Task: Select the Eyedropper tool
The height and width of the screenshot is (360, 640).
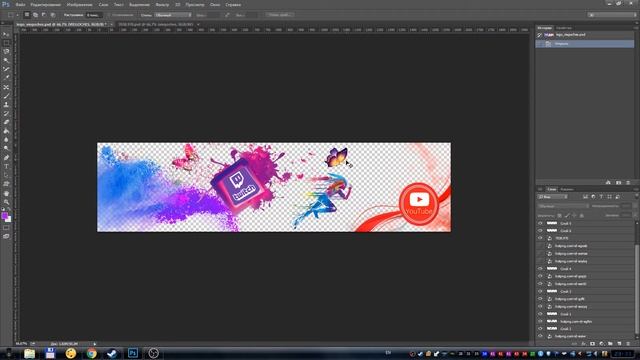Action: point(6,78)
